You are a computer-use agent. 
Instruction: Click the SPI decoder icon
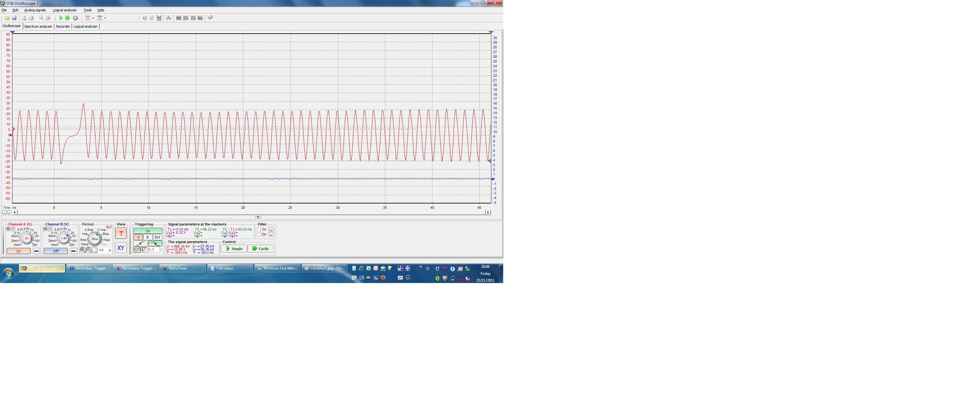tap(186, 18)
